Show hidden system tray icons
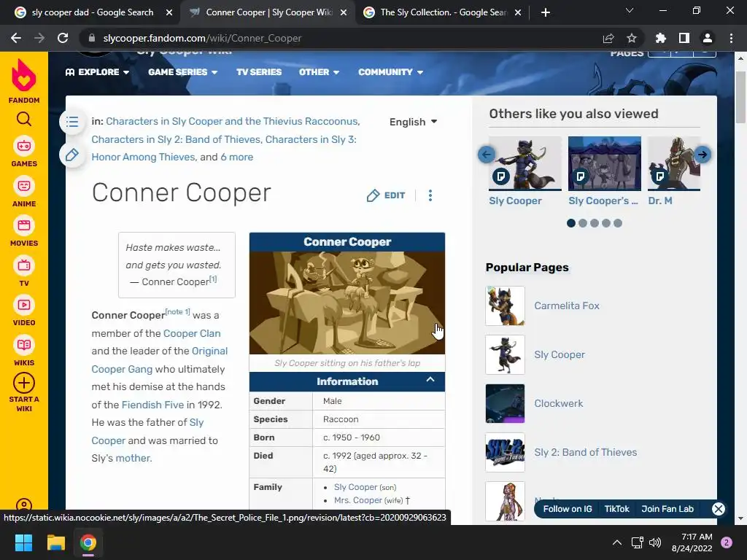Image resolution: width=747 pixels, height=560 pixels. (617, 542)
